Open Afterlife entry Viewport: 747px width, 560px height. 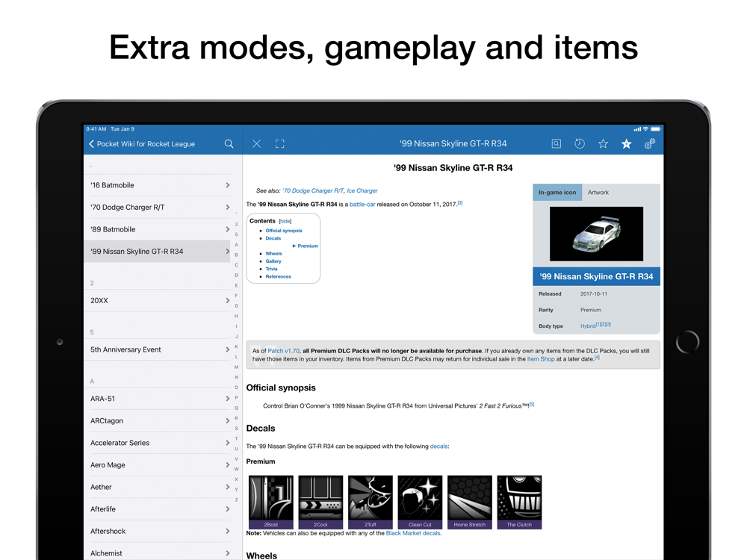157,509
